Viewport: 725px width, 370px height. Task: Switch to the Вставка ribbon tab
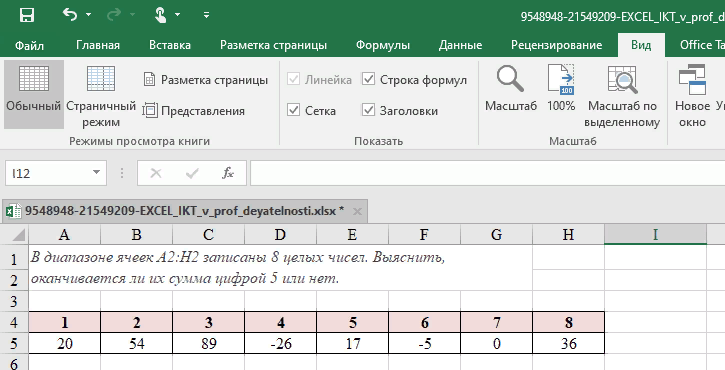pos(170,45)
